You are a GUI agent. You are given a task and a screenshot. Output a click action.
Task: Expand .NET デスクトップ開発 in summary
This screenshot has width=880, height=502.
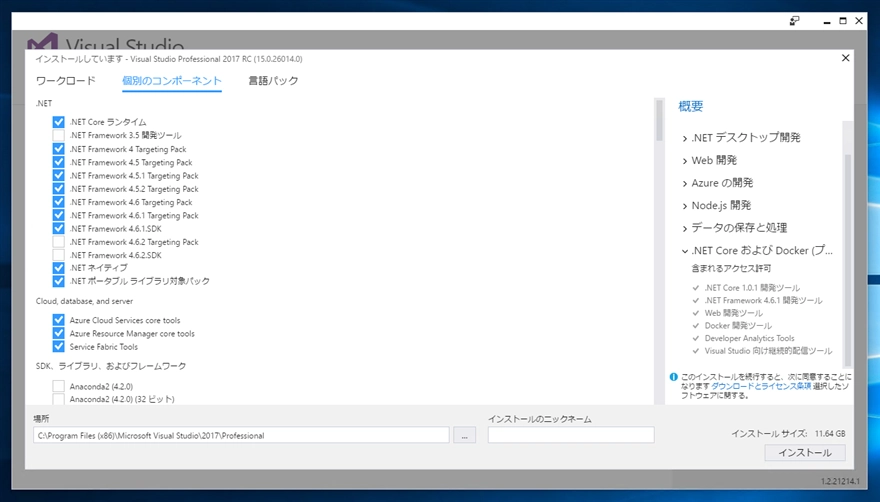(684, 138)
